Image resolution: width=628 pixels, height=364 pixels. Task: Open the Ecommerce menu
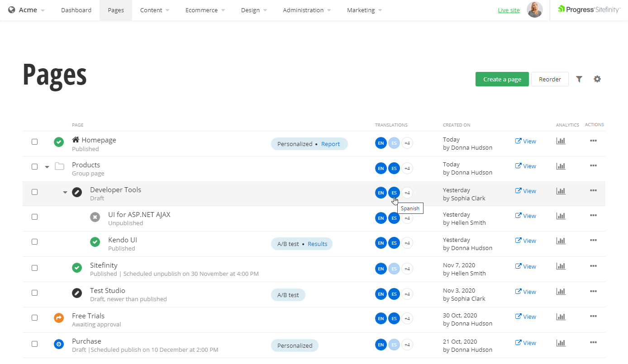click(x=205, y=10)
